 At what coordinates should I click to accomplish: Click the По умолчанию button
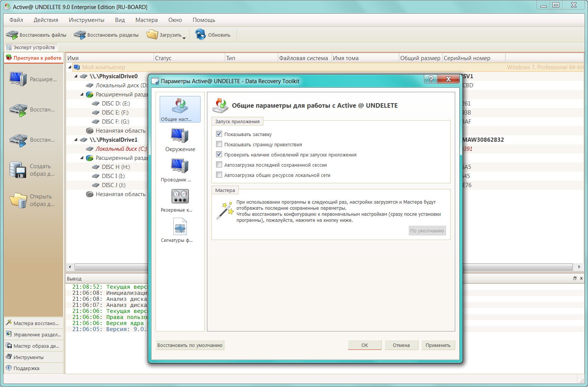tap(427, 231)
